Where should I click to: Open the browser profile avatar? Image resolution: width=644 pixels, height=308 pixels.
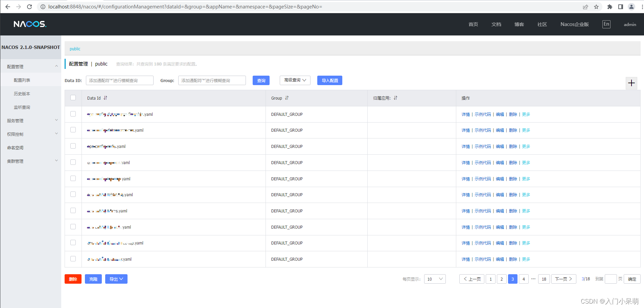point(631,7)
